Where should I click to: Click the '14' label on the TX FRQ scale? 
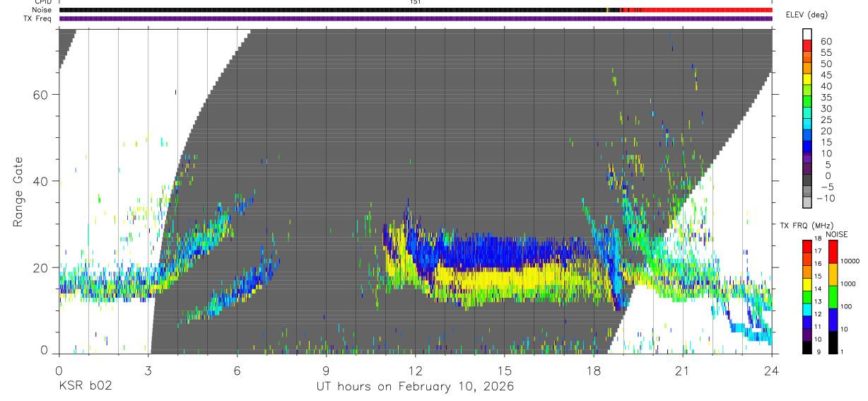point(818,289)
